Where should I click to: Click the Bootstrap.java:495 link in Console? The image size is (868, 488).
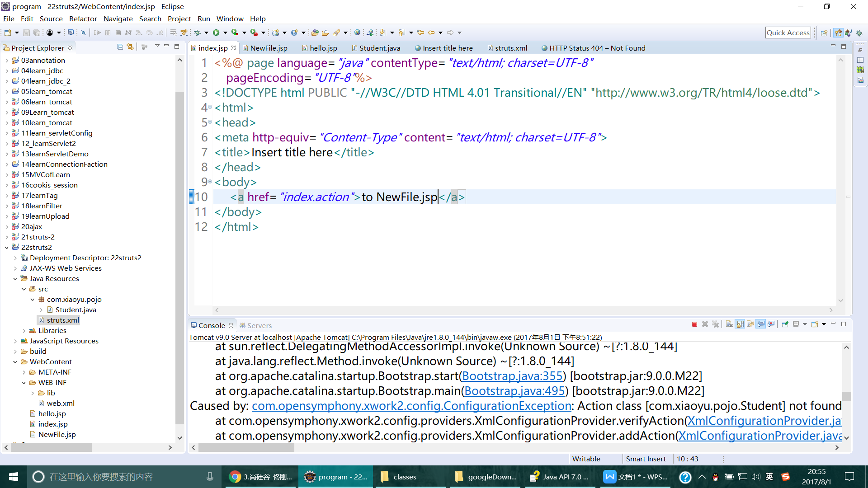[x=514, y=391]
